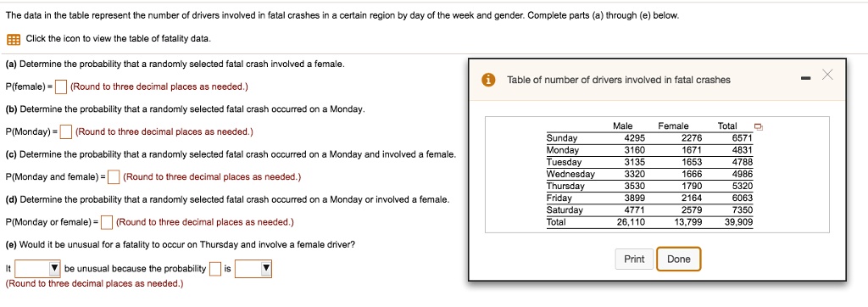Click the Sunday female value 2276

point(692,138)
